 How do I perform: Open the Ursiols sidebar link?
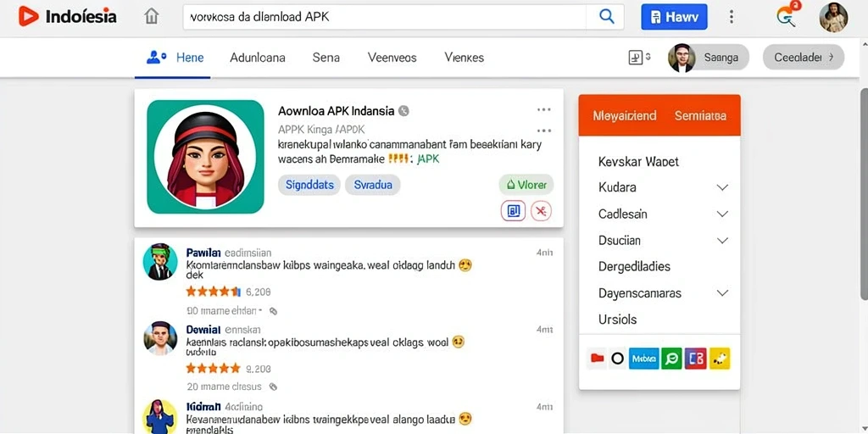[x=618, y=320]
